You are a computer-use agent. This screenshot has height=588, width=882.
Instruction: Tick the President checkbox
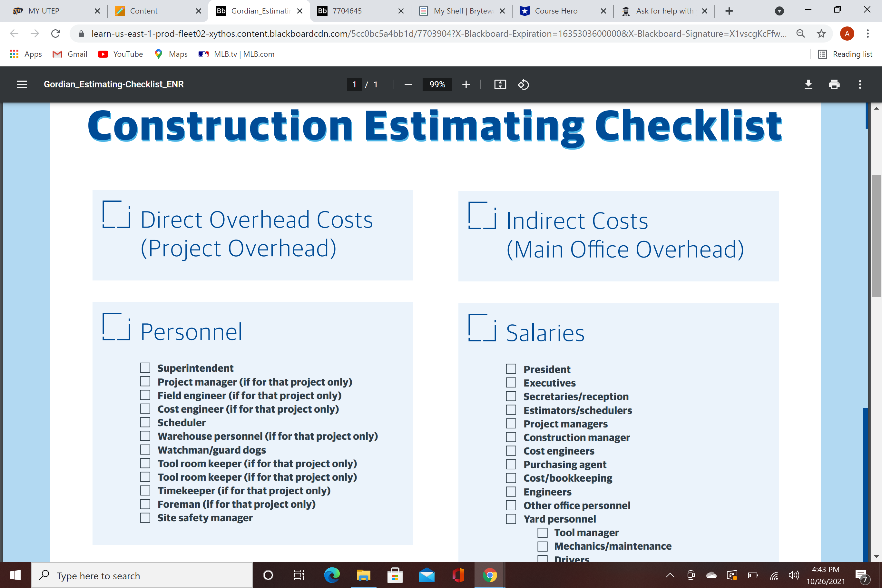point(511,368)
